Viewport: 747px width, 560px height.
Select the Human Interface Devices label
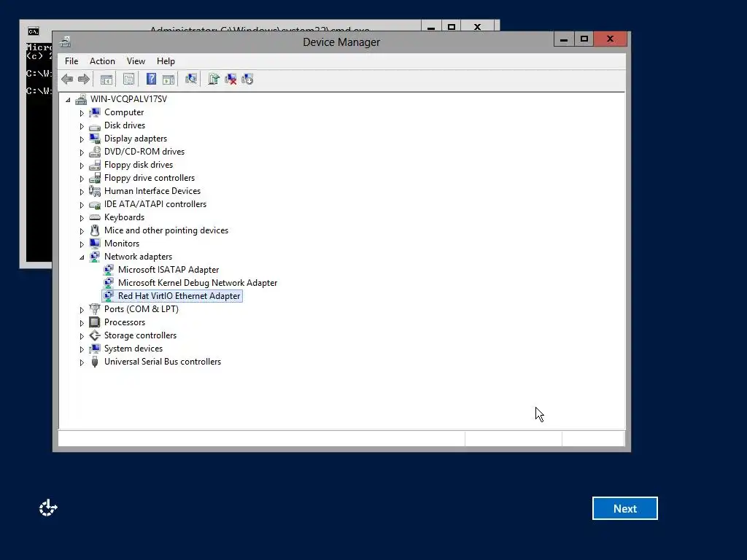(152, 191)
